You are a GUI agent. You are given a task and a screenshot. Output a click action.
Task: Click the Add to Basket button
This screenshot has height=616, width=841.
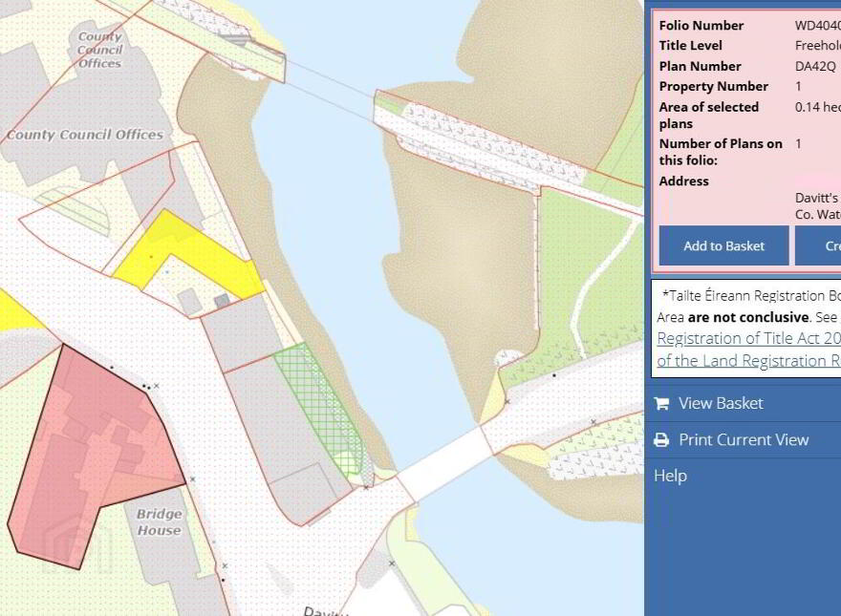pos(723,245)
